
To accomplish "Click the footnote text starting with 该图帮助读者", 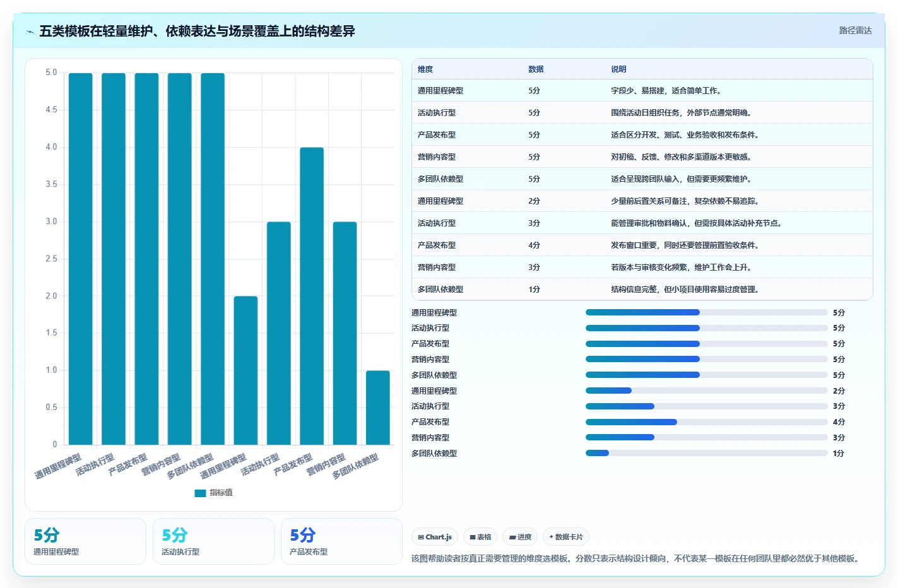I will [636, 558].
